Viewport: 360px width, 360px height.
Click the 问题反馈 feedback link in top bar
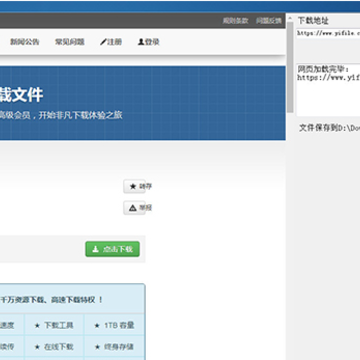click(x=269, y=21)
